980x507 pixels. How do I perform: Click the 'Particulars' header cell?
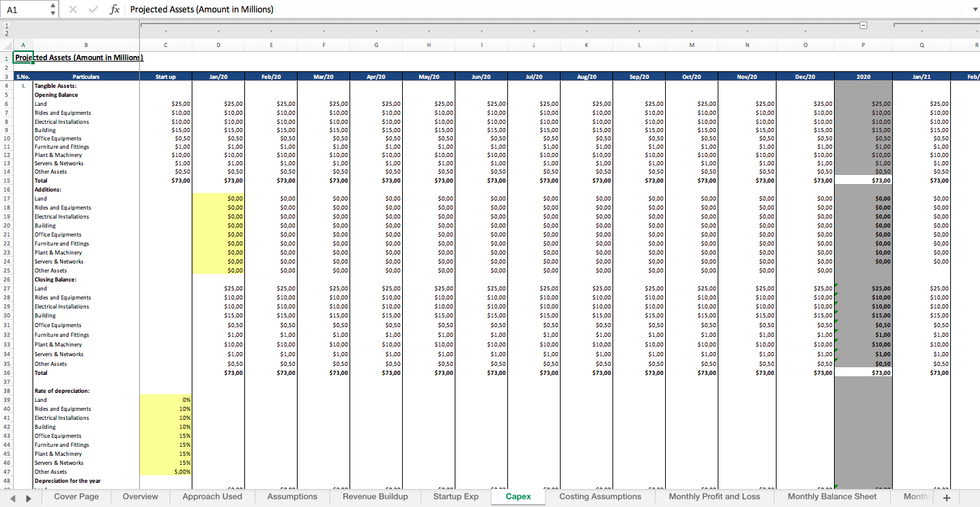(x=86, y=77)
